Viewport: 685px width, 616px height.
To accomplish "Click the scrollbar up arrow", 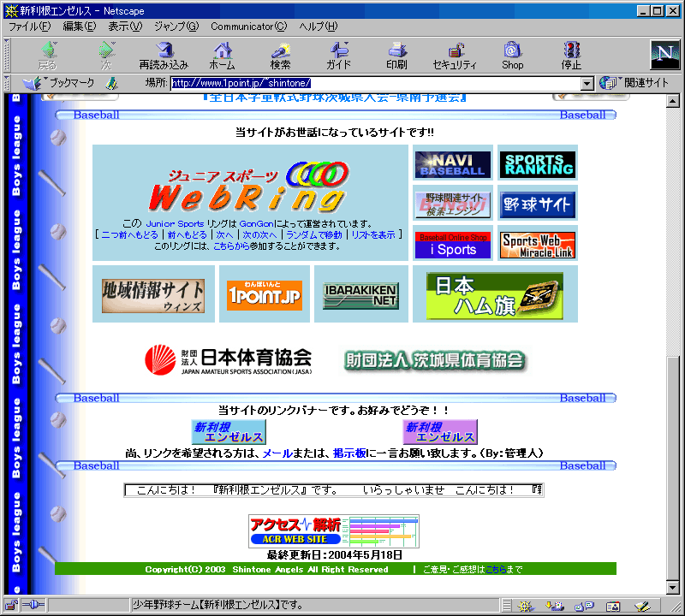I will [673, 101].
